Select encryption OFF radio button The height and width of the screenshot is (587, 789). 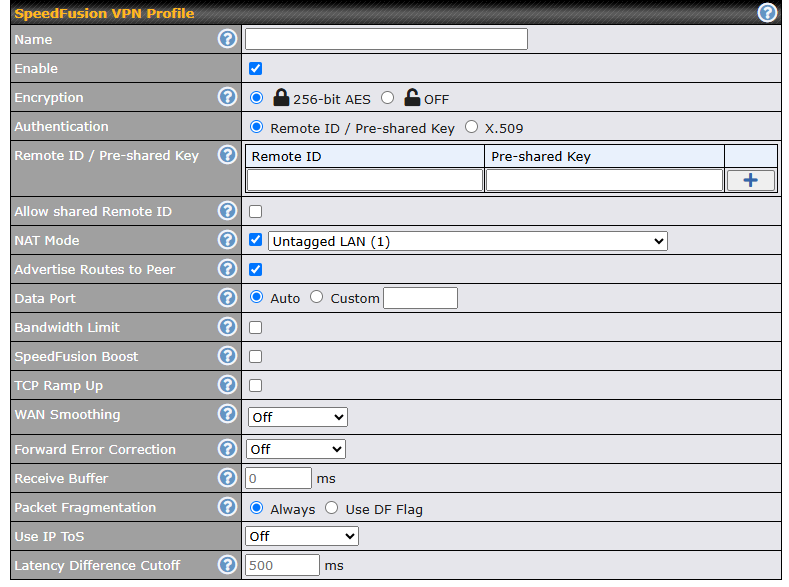coord(387,98)
